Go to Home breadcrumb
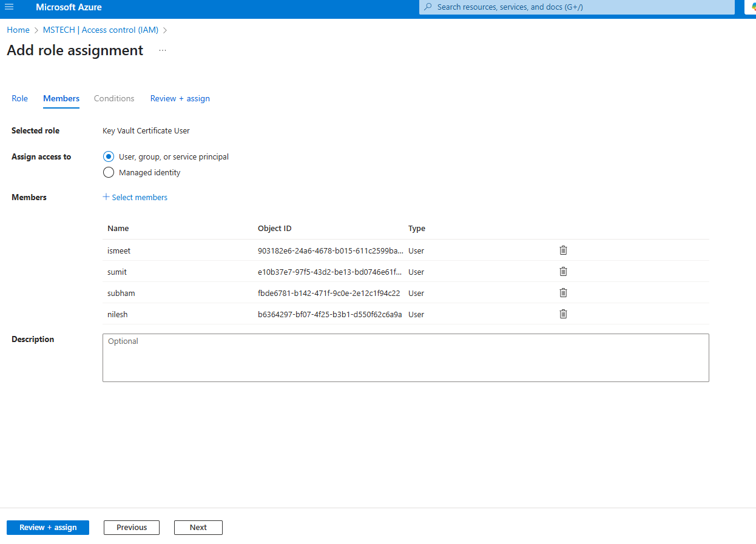Screen dimensions: 756x544 pyautogui.click(x=18, y=30)
